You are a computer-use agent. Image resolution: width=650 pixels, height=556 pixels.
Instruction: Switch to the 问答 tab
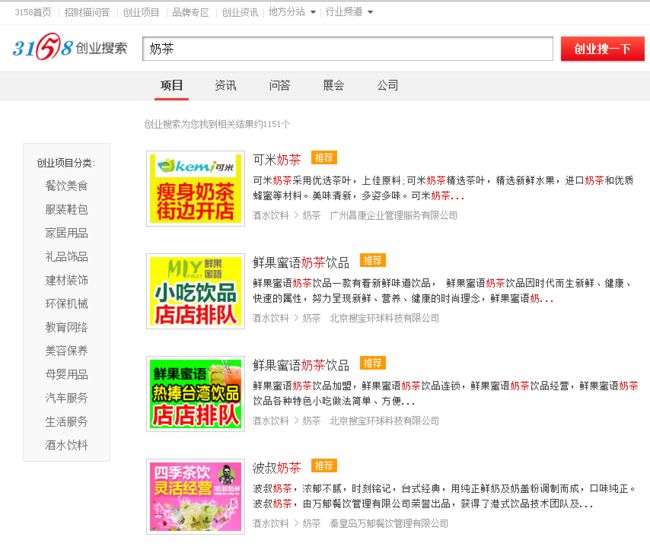point(279,85)
